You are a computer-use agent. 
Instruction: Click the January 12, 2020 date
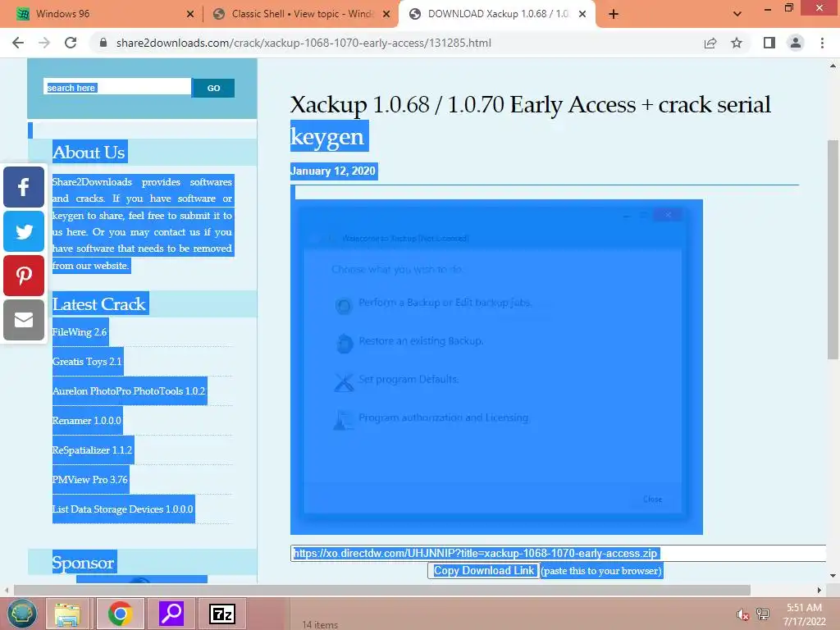(x=333, y=171)
